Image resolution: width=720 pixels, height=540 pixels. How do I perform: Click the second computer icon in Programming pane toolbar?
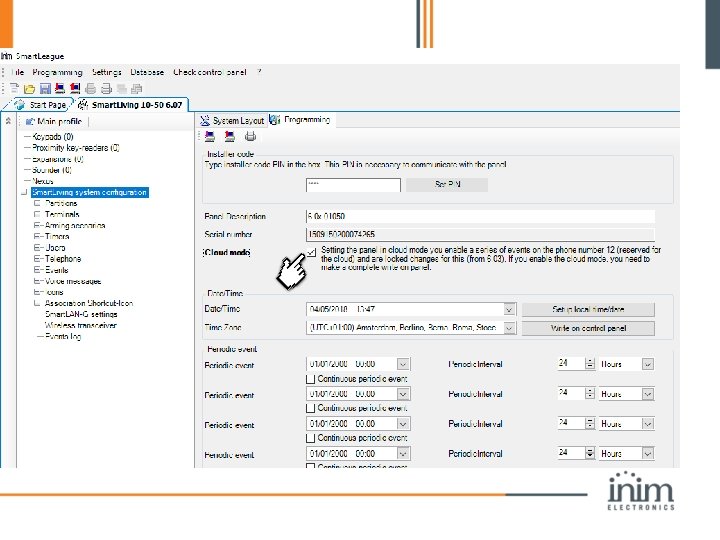coord(230,136)
